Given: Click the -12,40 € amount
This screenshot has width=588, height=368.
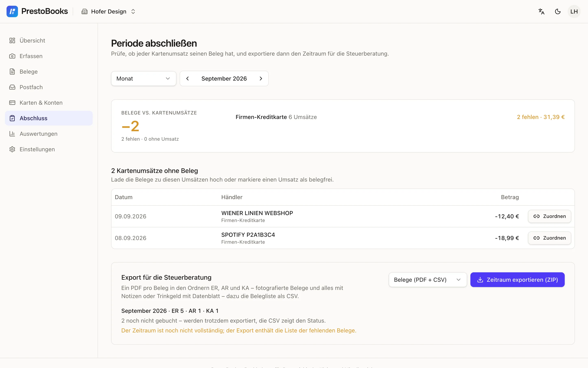Looking at the screenshot, I should [507, 216].
